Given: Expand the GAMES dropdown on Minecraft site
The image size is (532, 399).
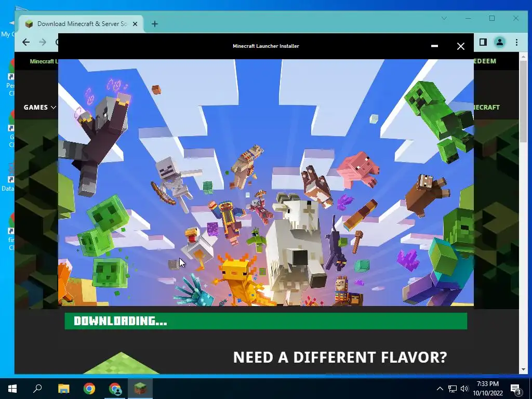Looking at the screenshot, I should tap(39, 107).
